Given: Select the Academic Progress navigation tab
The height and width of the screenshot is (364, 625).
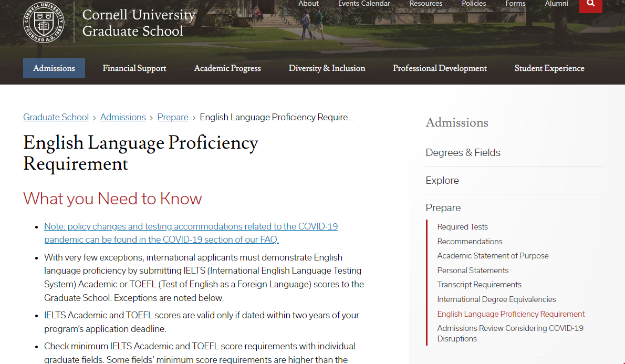Looking at the screenshot, I should (227, 68).
